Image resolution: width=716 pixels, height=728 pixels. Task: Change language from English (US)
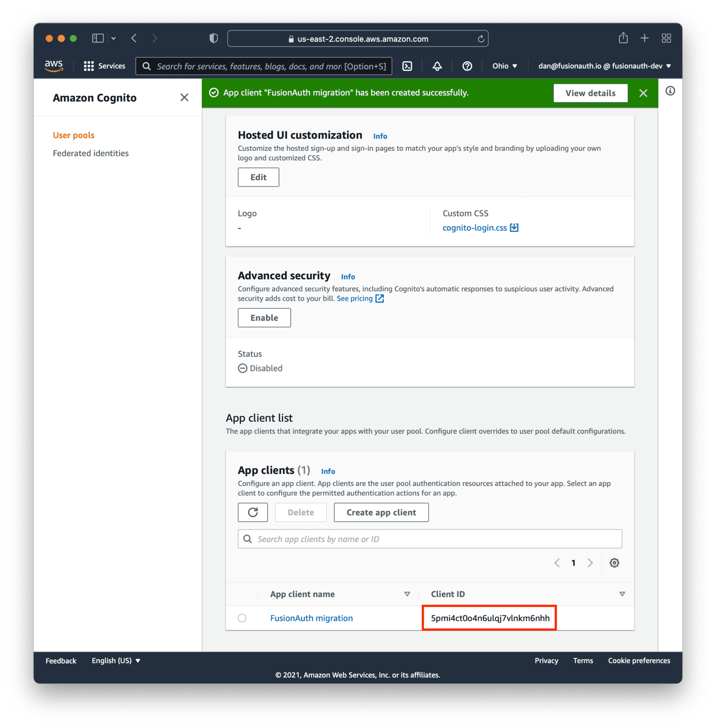pyautogui.click(x=115, y=660)
